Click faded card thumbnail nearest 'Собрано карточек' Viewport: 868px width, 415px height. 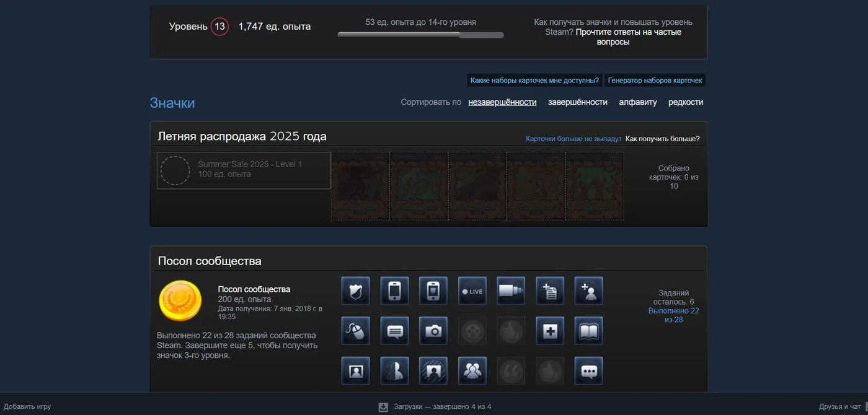coord(595,186)
